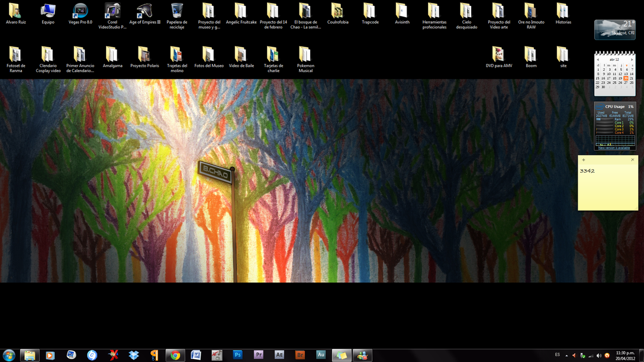
Task: Select the Trapcode folder
Action: (x=370, y=14)
